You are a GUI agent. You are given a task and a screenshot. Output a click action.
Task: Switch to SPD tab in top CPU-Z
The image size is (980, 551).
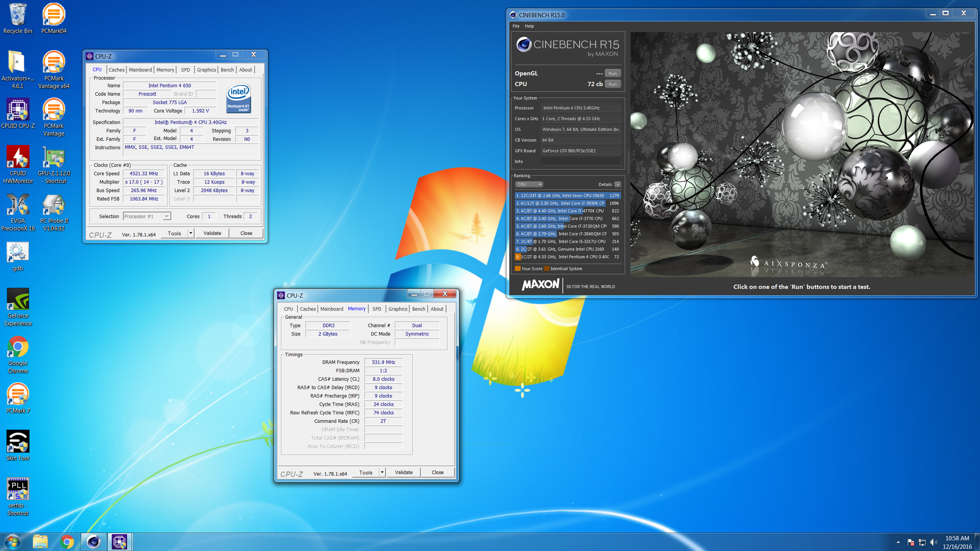(x=185, y=70)
